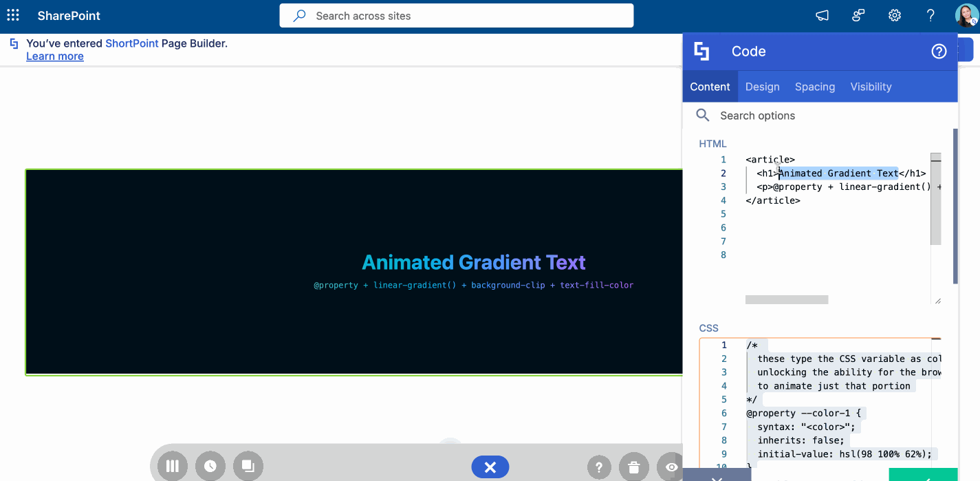This screenshot has height=481, width=980.
Task: Open the SharePoint help question mark
Action: 930,15
